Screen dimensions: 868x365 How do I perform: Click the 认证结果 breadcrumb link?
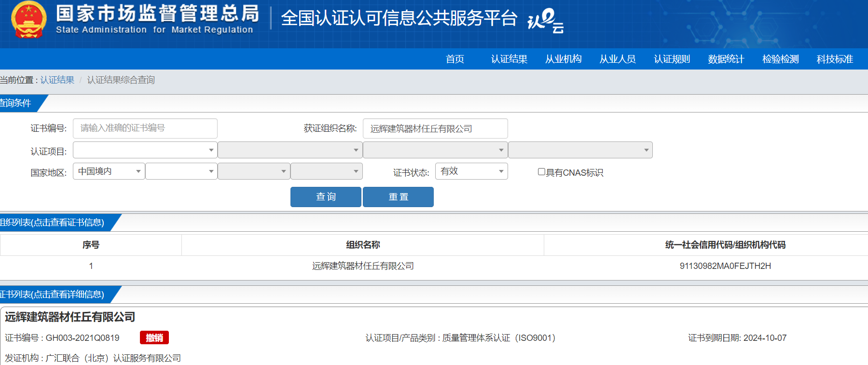pyautogui.click(x=57, y=80)
